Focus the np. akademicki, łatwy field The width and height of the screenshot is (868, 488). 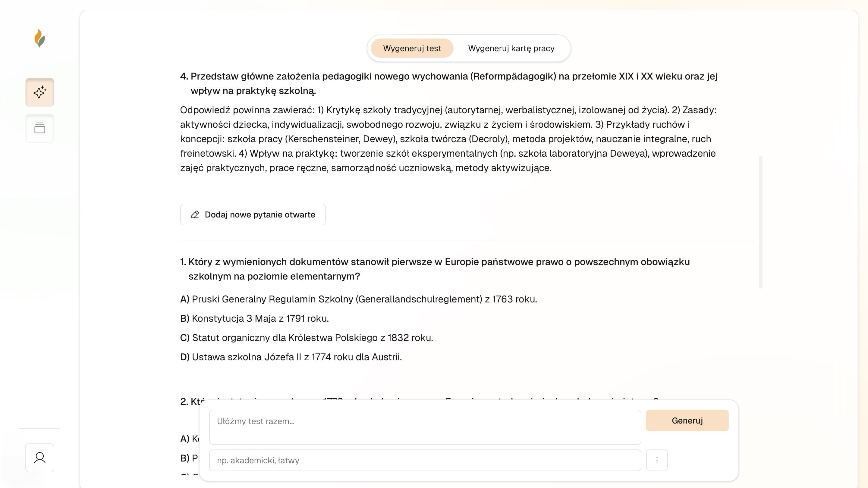coord(425,460)
